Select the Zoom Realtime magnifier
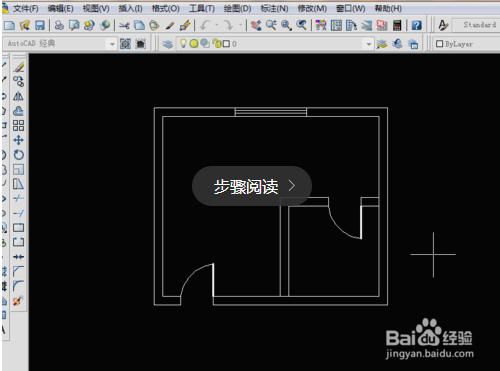Viewport: 500px width, 371px height. point(271,25)
